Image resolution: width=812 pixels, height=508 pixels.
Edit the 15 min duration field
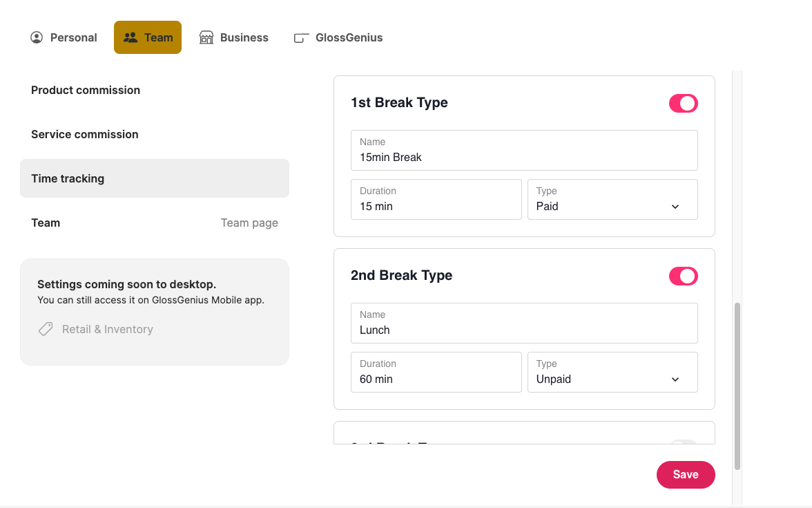point(436,200)
